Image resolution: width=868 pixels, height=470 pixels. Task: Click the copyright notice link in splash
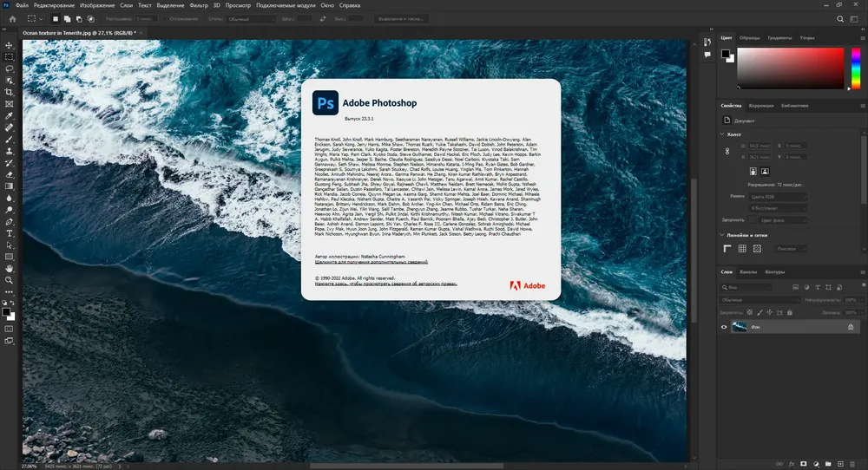tap(386, 284)
